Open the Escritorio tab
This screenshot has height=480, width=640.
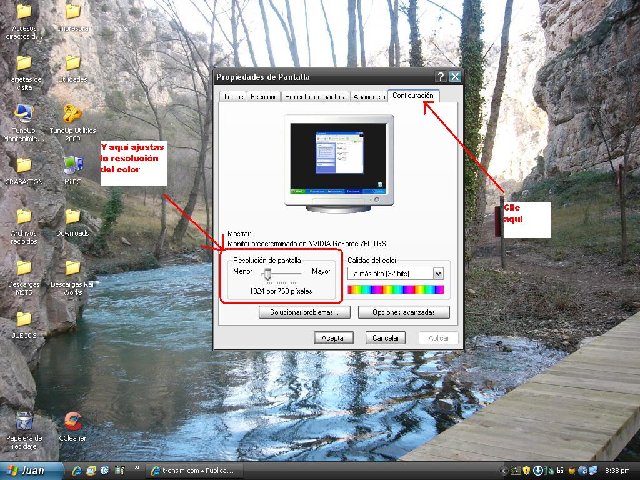(x=264, y=97)
